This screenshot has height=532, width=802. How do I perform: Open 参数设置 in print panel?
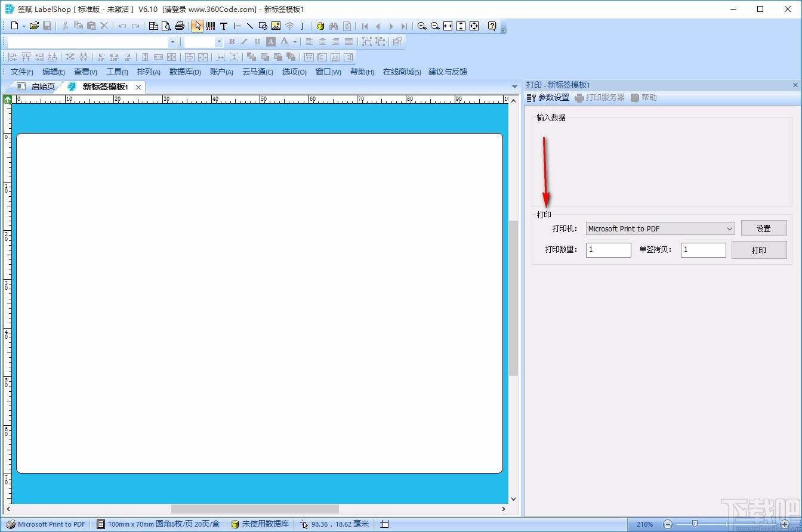pyautogui.click(x=548, y=97)
